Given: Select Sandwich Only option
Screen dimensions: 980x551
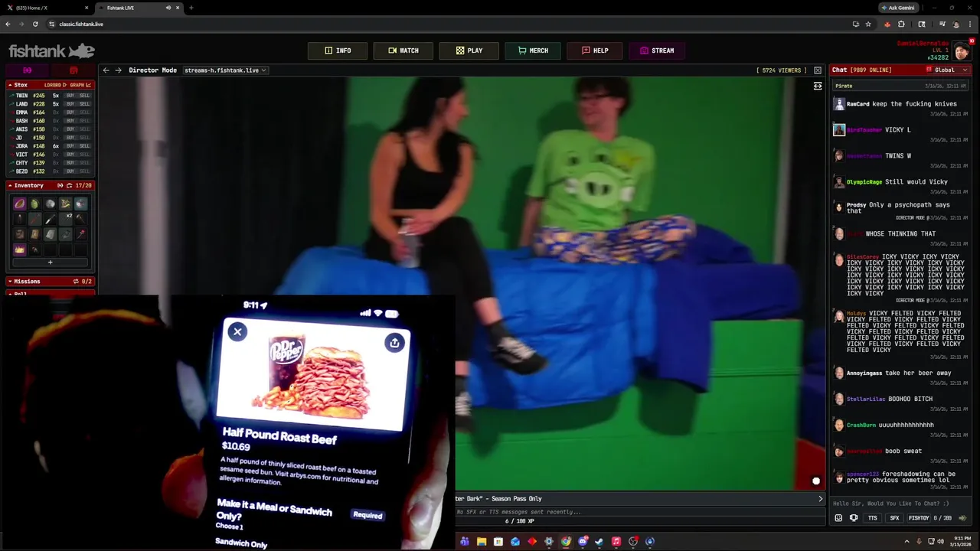Looking at the screenshot, I should pyautogui.click(x=241, y=543).
